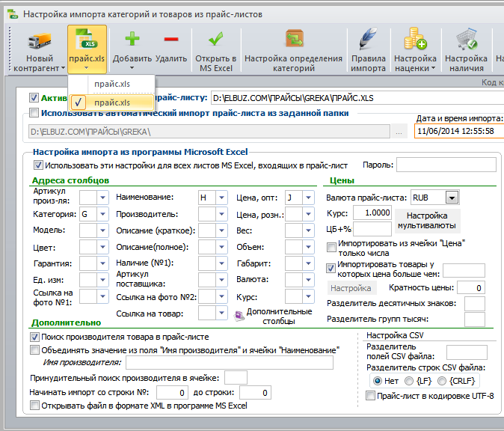Select the {LF} row separator option
The height and width of the screenshot is (431, 504).
coord(409,381)
